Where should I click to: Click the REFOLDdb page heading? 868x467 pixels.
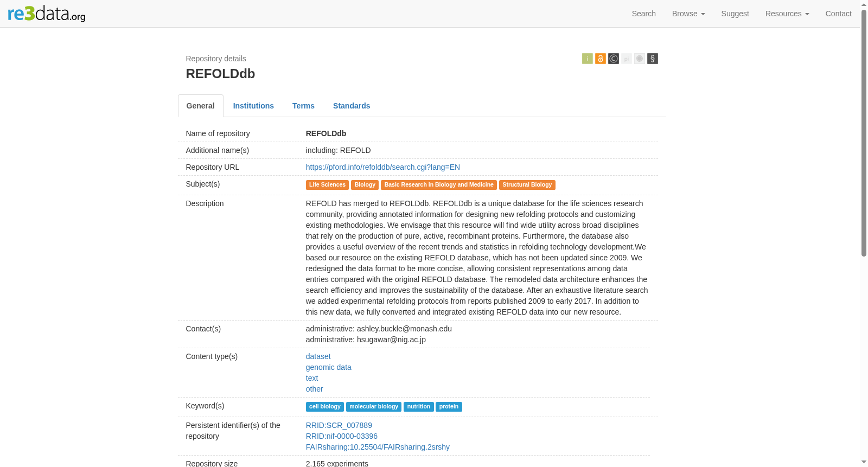[x=220, y=74]
